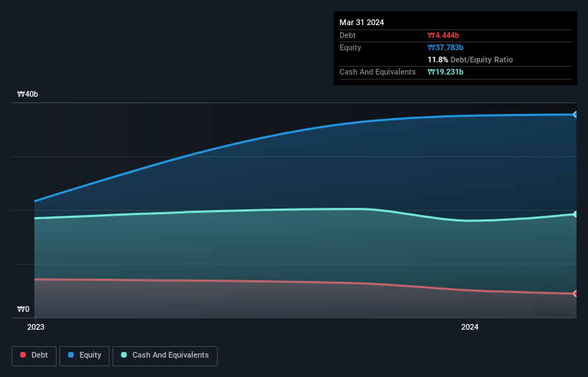Screen dimensions: 588x377
Task: Click the Equity label in the tooltip
Action: 350,47
